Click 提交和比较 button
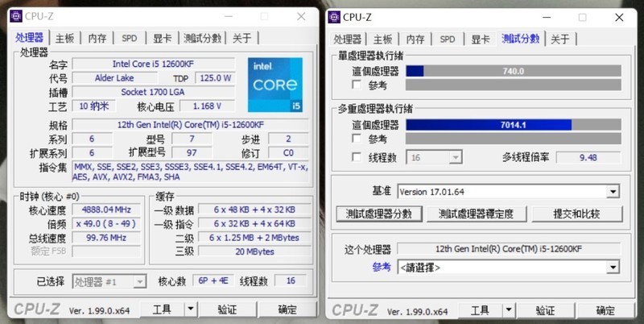 tap(577, 214)
